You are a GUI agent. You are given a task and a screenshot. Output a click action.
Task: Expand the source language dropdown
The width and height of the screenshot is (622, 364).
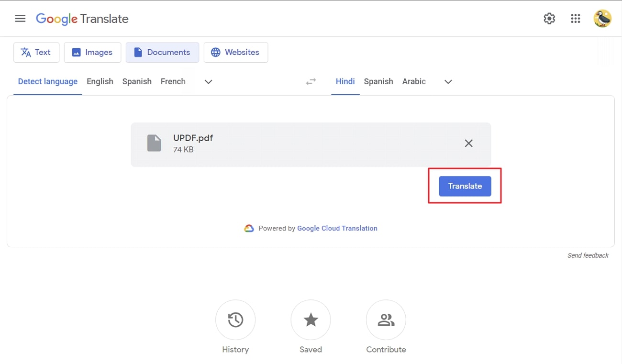[x=208, y=82]
